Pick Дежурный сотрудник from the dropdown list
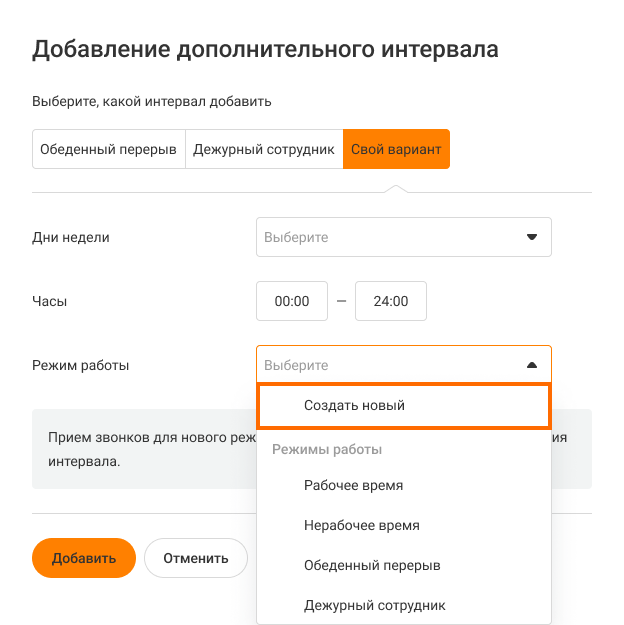 [375, 605]
